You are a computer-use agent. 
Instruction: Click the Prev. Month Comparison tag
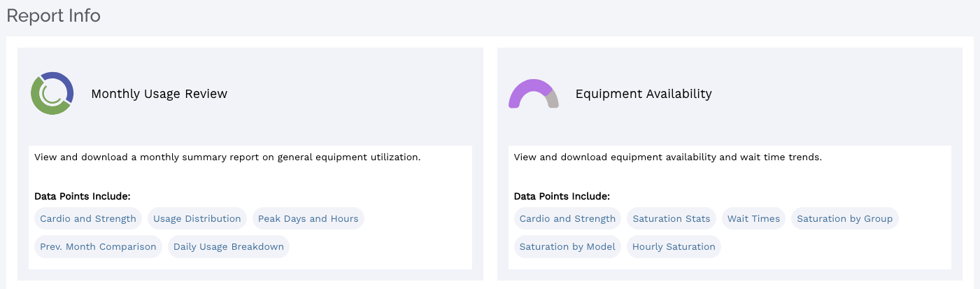pyautogui.click(x=98, y=247)
